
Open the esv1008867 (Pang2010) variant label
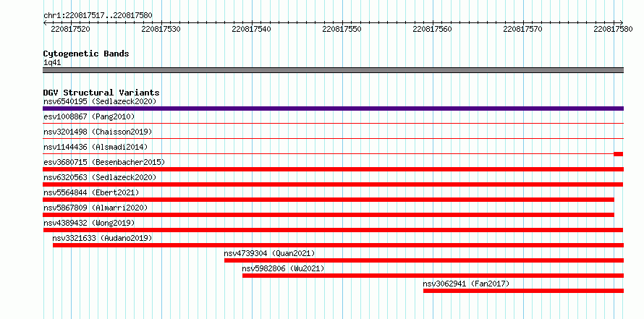[x=89, y=116]
